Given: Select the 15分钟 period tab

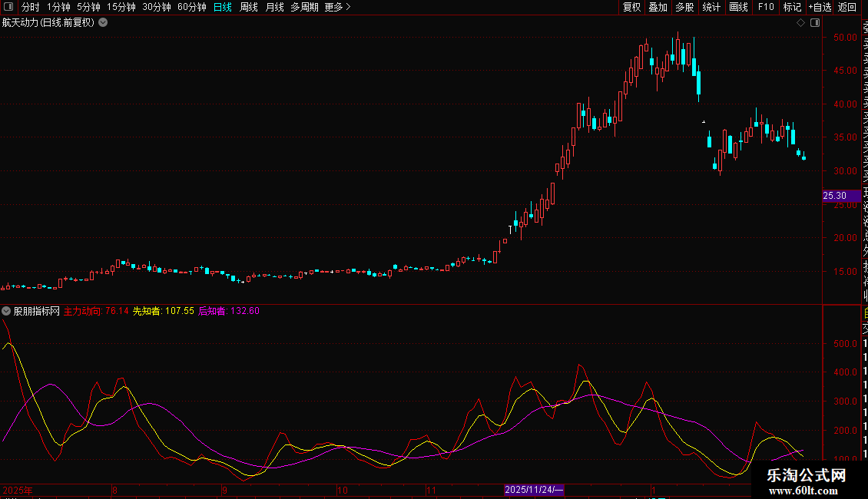Looking at the screenshot, I should (121, 7).
